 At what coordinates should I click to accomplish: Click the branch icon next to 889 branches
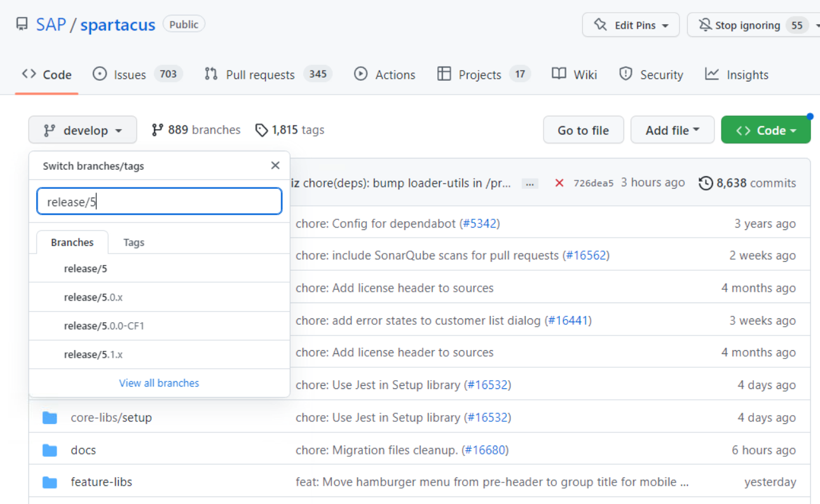pyautogui.click(x=158, y=130)
